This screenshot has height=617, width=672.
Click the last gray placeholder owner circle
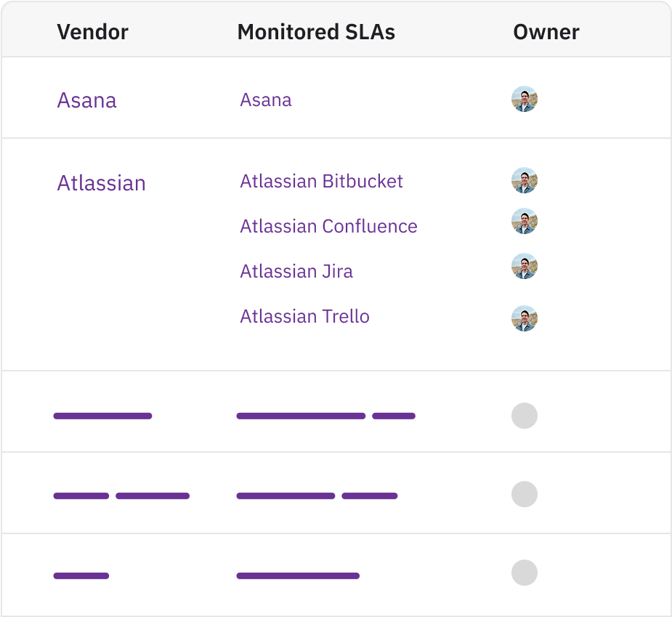tap(524, 573)
